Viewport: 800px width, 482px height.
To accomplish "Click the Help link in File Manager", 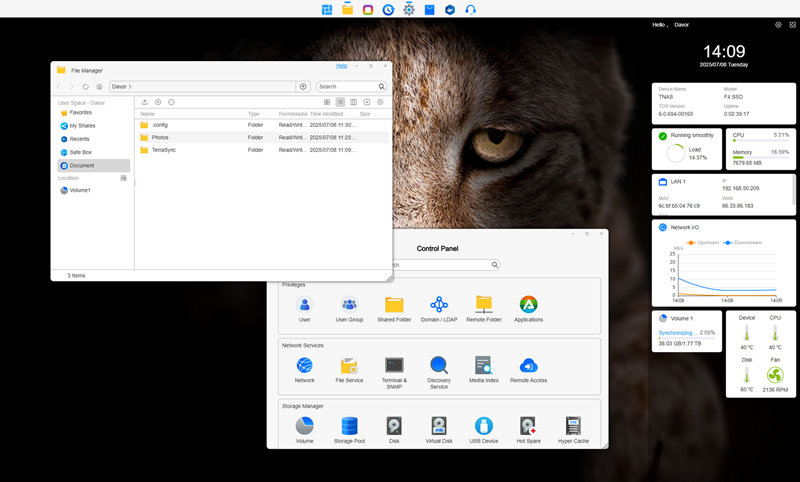I will pyautogui.click(x=341, y=66).
